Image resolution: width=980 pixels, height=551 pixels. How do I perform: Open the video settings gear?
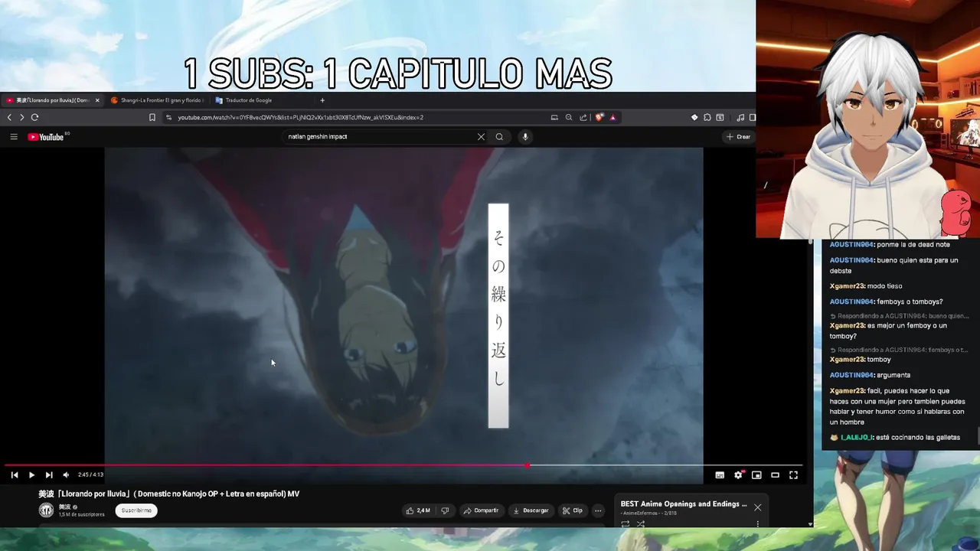click(x=738, y=475)
